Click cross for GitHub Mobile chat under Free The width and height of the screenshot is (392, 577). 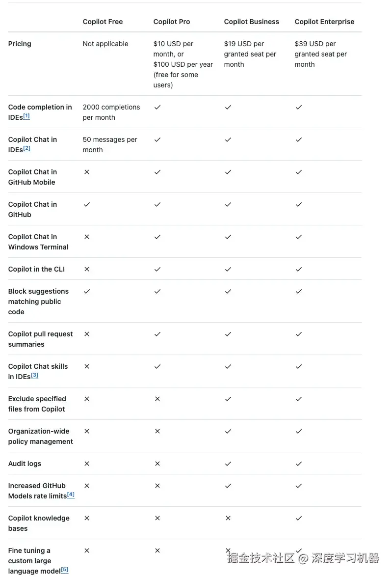tap(87, 172)
